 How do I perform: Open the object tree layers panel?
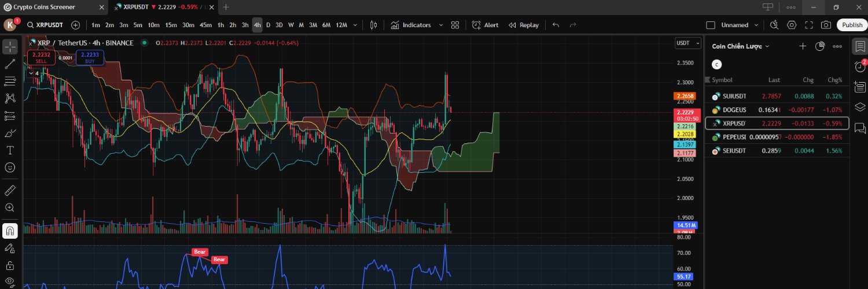click(859, 107)
